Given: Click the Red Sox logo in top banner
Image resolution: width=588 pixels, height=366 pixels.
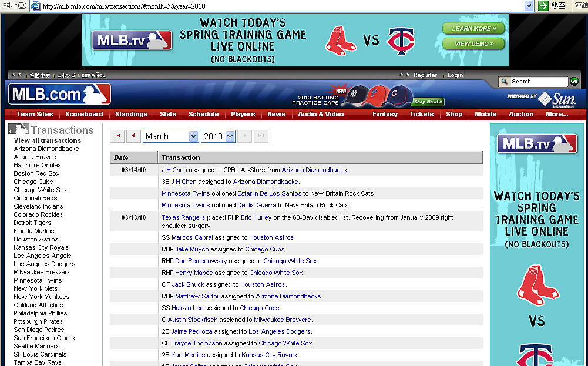Looking at the screenshot, I should 340,41.
